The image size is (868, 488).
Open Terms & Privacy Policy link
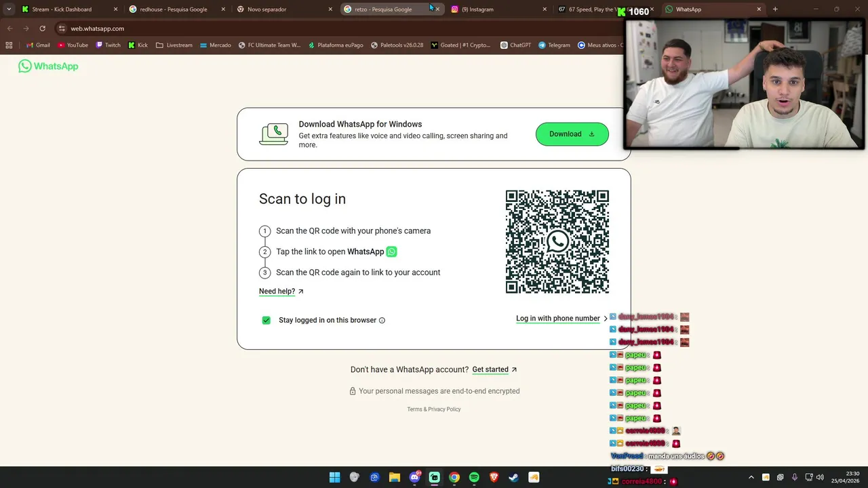(434, 409)
